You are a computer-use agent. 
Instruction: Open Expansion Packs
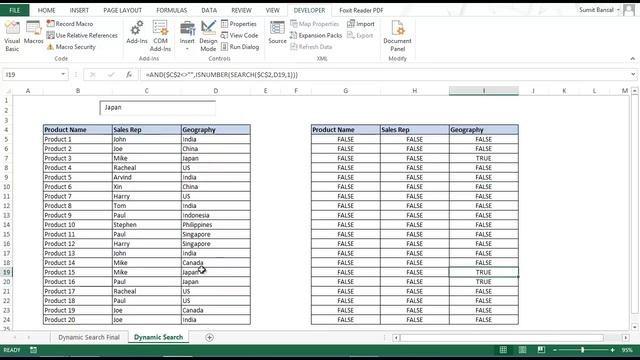316,36
